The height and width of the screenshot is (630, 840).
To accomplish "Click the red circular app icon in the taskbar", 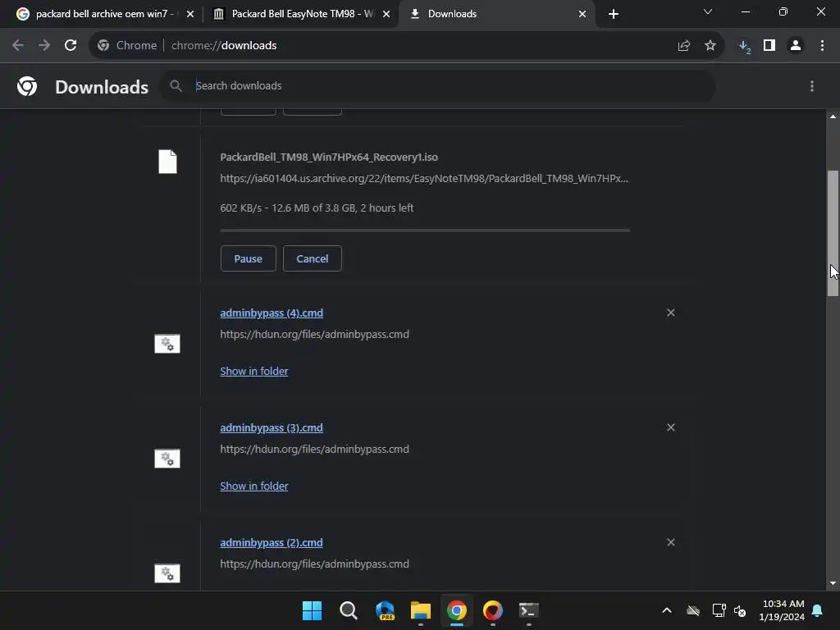I will tap(493, 610).
